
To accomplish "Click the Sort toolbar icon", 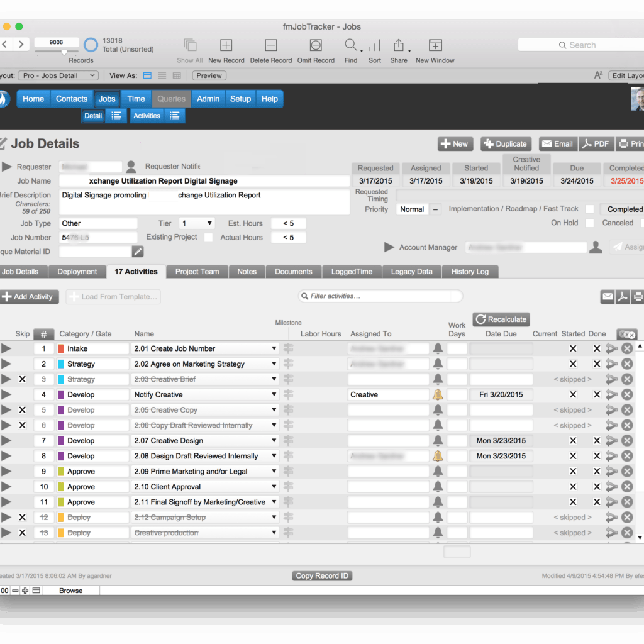I will pyautogui.click(x=375, y=45).
